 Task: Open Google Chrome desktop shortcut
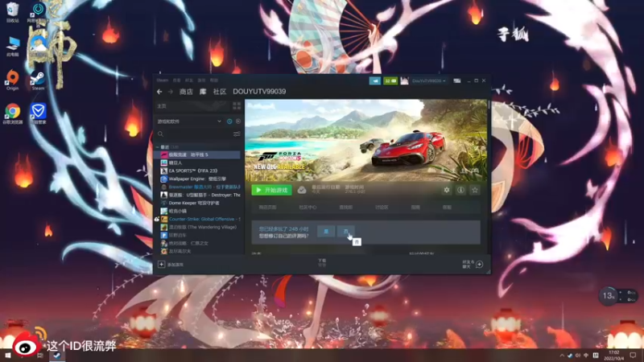(13, 113)
